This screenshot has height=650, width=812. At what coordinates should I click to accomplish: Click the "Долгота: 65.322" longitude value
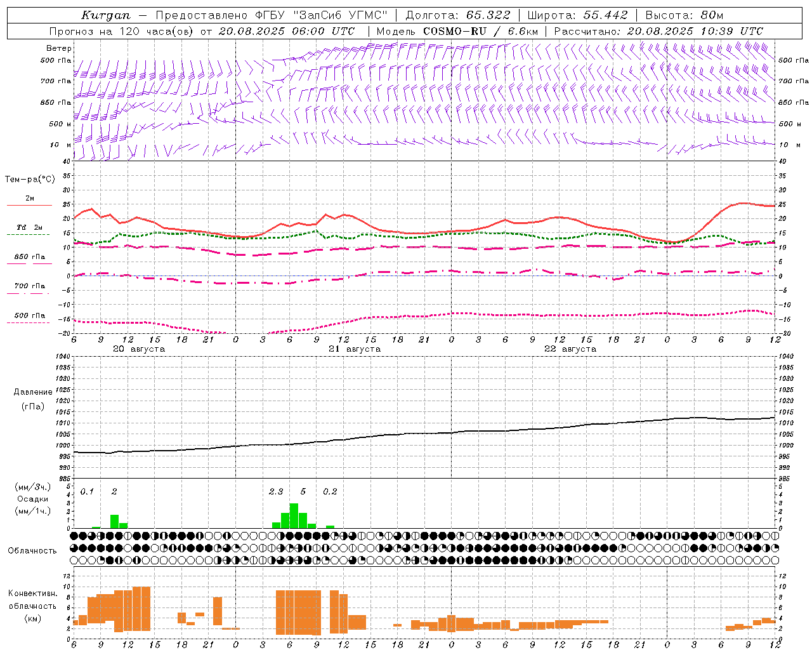point(459,15)
